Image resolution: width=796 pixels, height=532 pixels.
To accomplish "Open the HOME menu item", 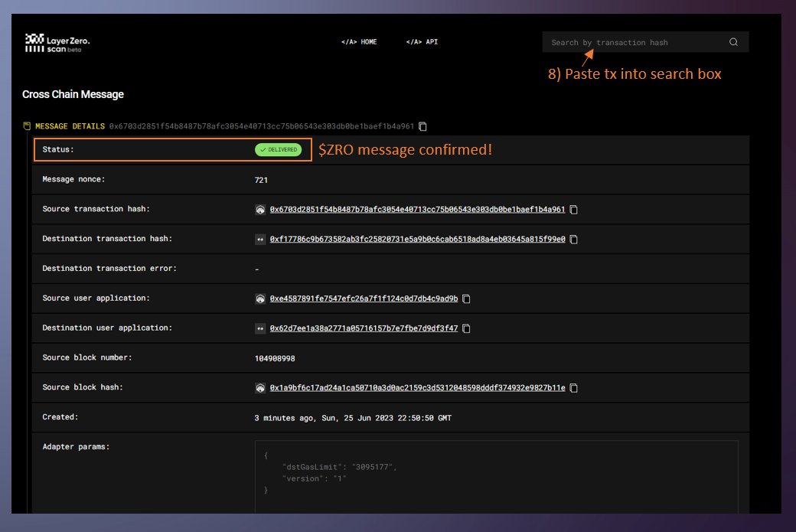I will point(360,42).
